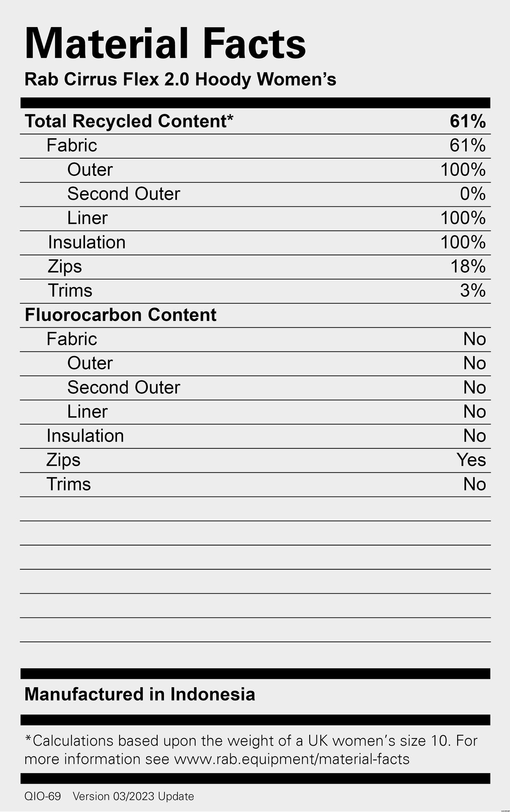Click the Trims 3% value
This screenshot has width=510, height=812.
coord(472,291)
